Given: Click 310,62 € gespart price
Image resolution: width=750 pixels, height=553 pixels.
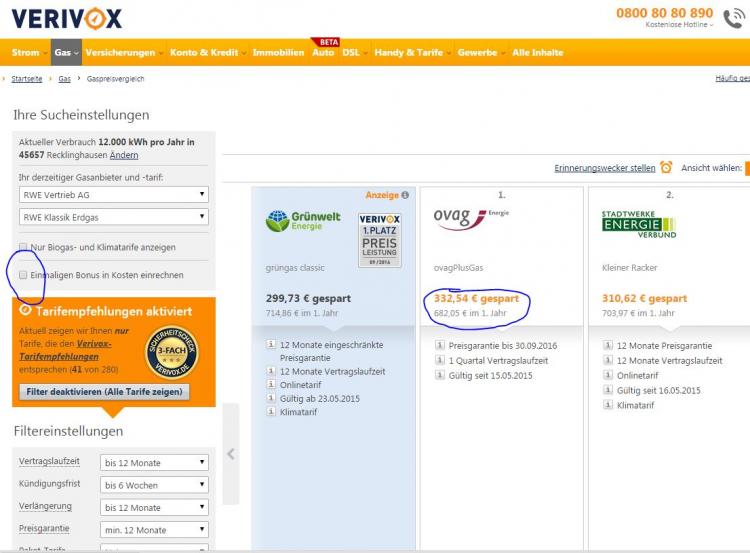Looking at the screenshot, I should (644, 298).
